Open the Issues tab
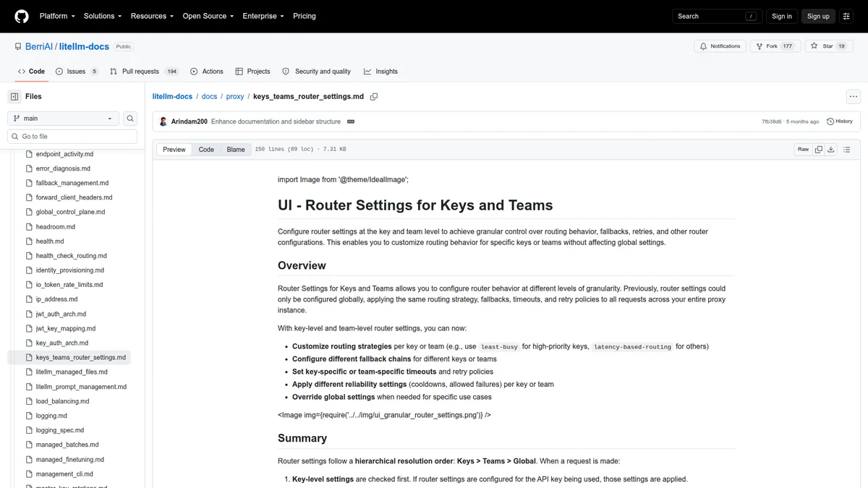Viewport: 868px width, 488px height. [77, 72]
